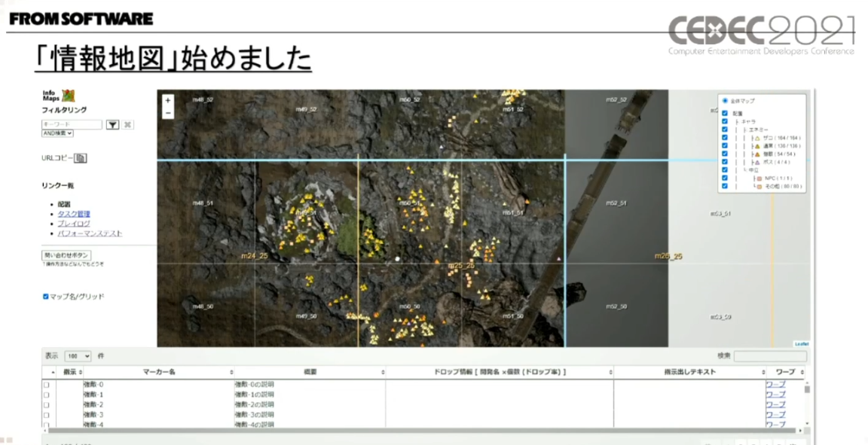Screen dimensions: 868x445
Task: Click the m25_25 map label
Action: point(461,267)
